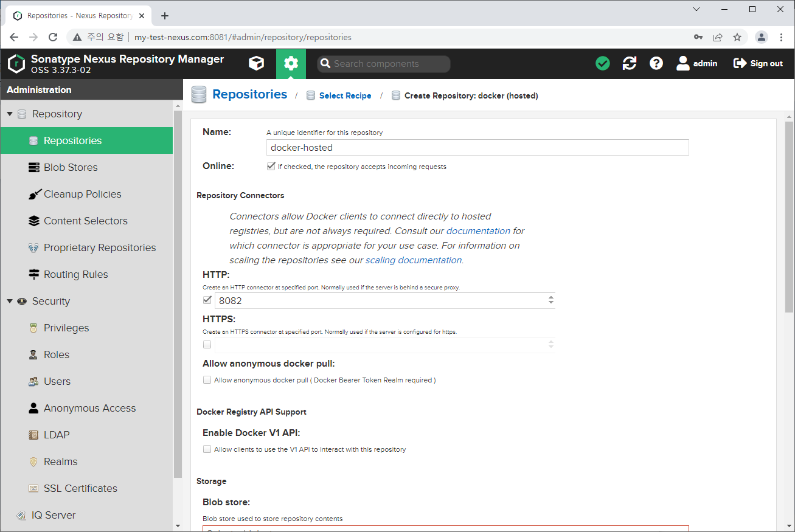Collapse the Security tree section

point(10,301)
